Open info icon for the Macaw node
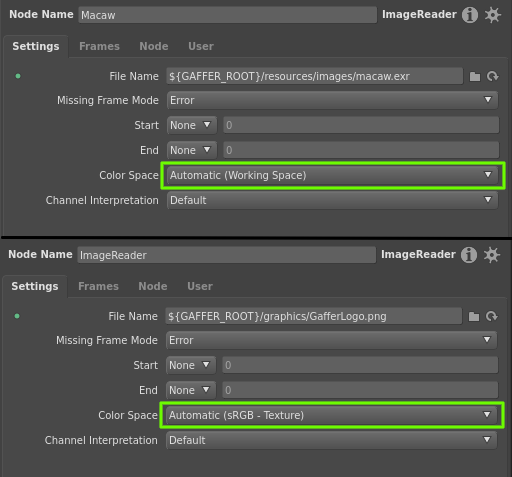Viewport: 512px width, 477px height. tap(470, 15)
